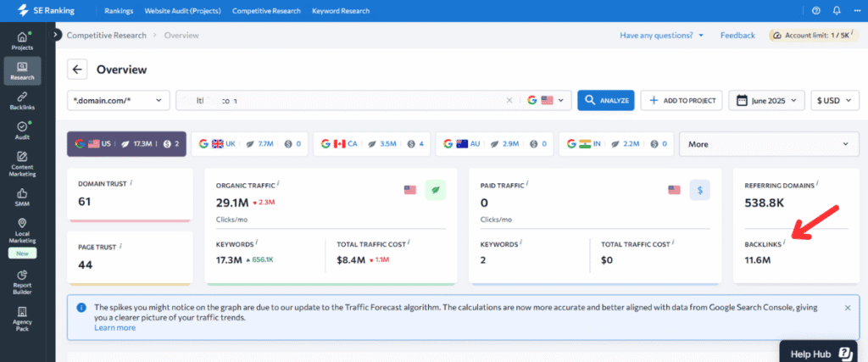Open the Audit sidebar section
Image resolution: width=868 pixels, height=362 pixels.
22,130
